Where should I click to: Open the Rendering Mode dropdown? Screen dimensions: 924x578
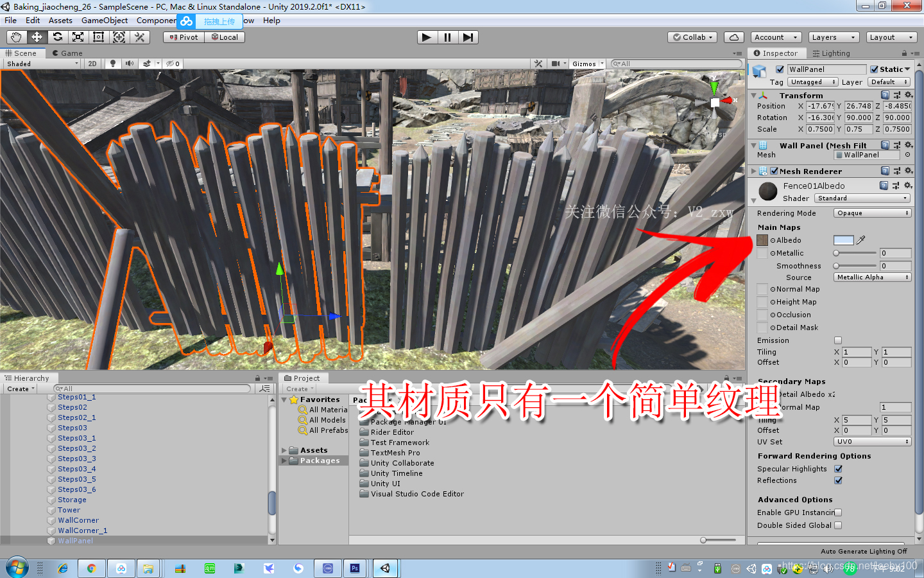(x=873, y=213)
